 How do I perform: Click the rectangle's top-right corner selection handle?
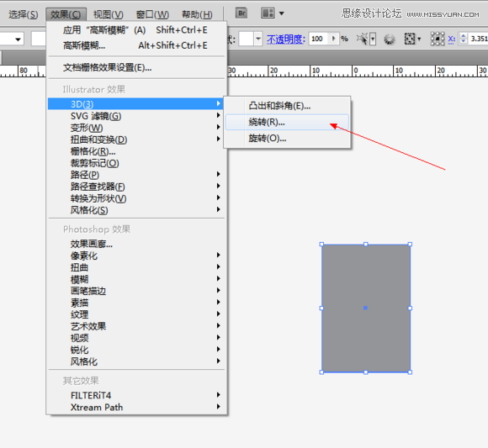coord(410,245)
